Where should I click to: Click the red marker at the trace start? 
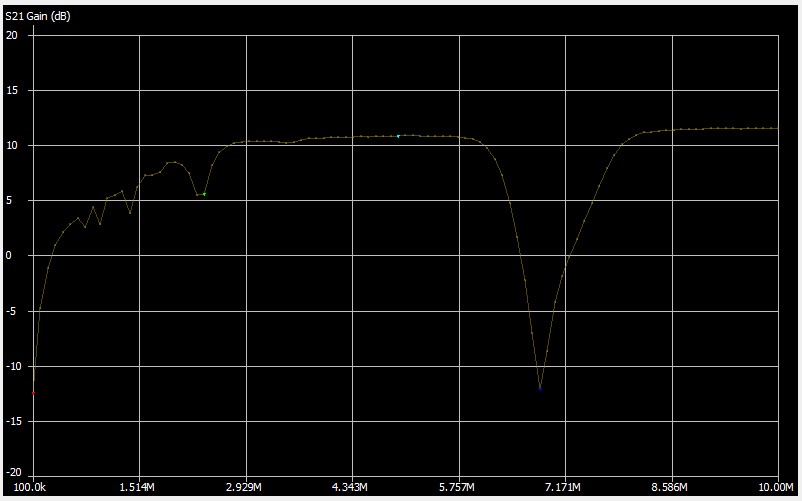click(x=33, y=393)
